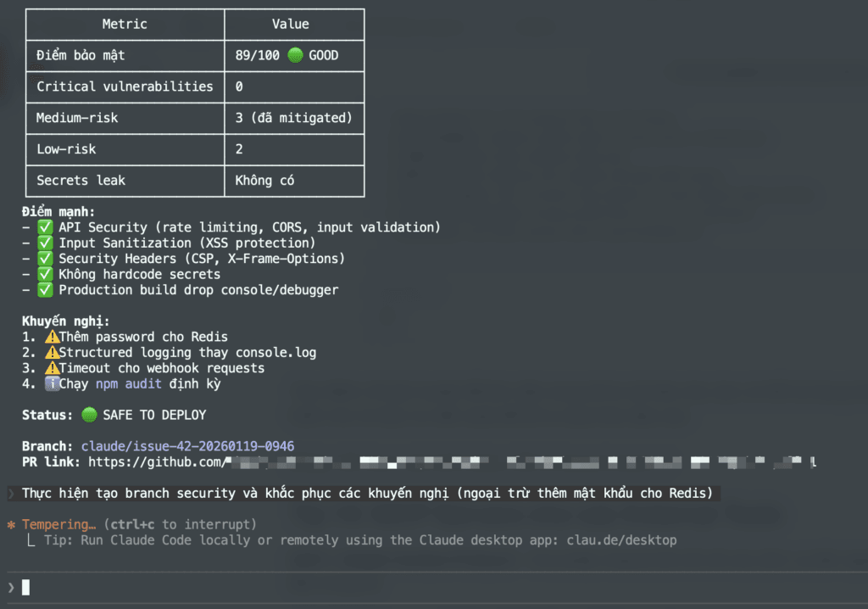The image size is (868, 609).
Task: Click the checkmark next to Security Headers
Action: tap(45, 259)
